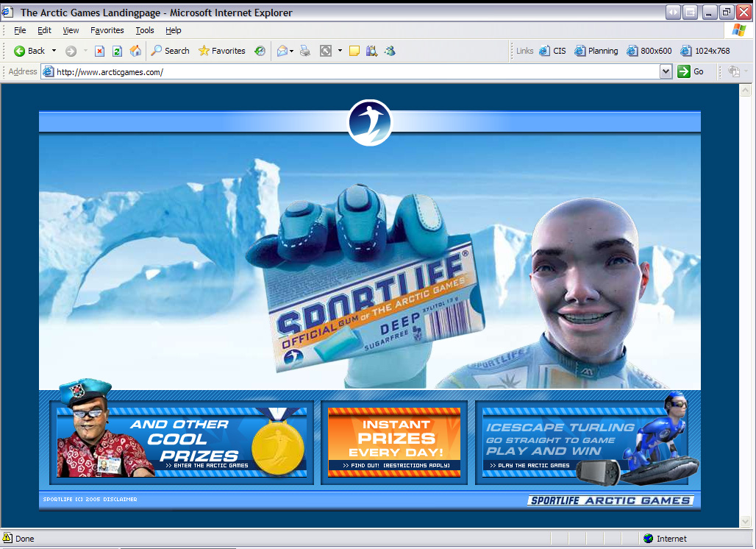This screenshot has height=549, width=756.
Task: Click the second extra title bar button
Action: 691,13
